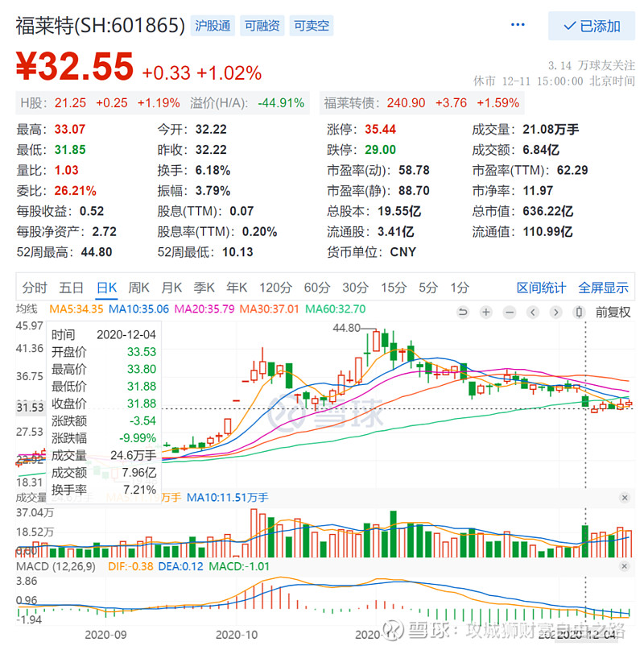Select the 季K chart tab
Screen dimensions: 644x650
coord(204,288)
